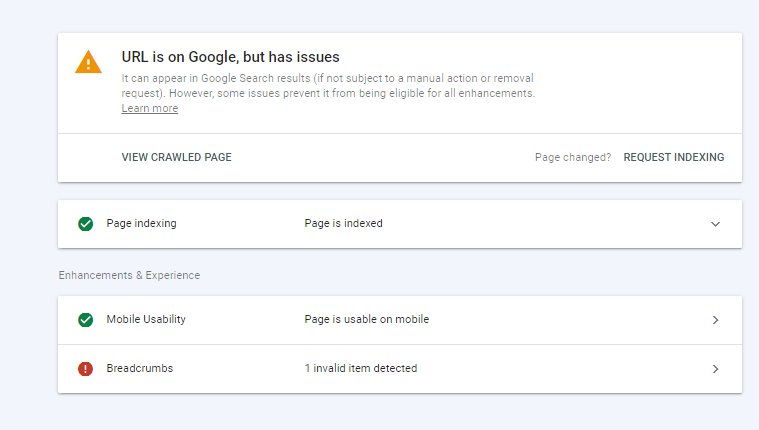Open Breadcrumbs details arrow
This screenshot has width=759, height=430.
(x=715, y=369)
